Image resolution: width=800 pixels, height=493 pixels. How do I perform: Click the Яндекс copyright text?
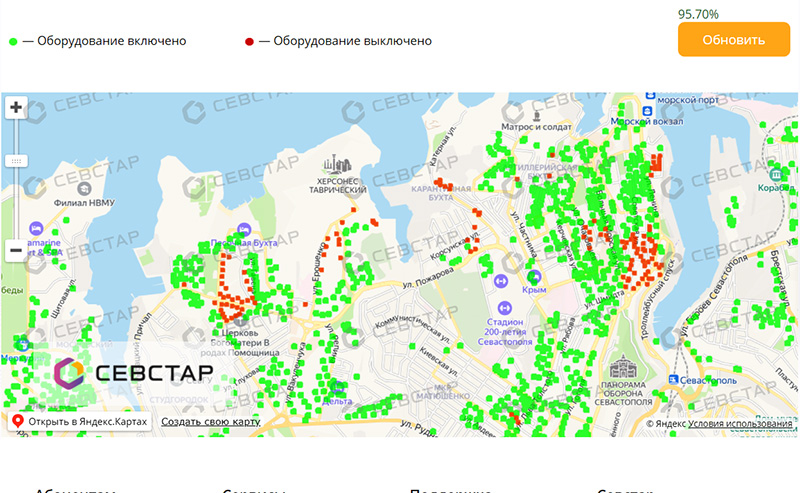[x=666, y=424]
